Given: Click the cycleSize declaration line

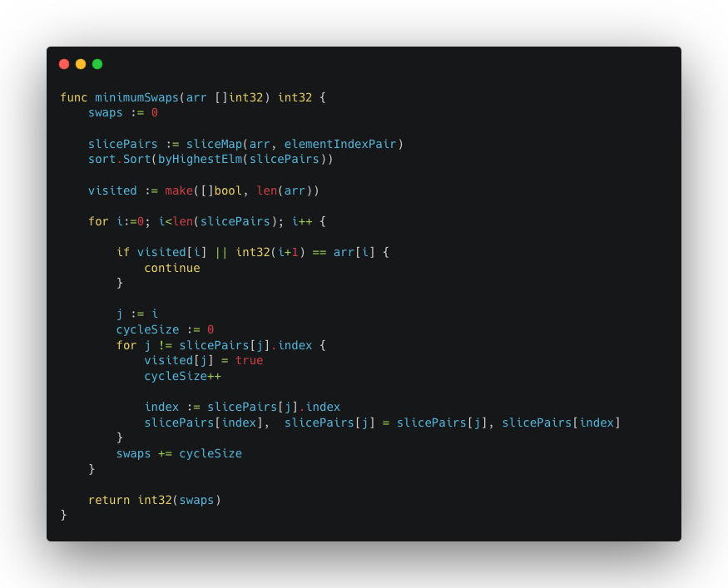Looking at the screenshot, I should tap(165, 330).
